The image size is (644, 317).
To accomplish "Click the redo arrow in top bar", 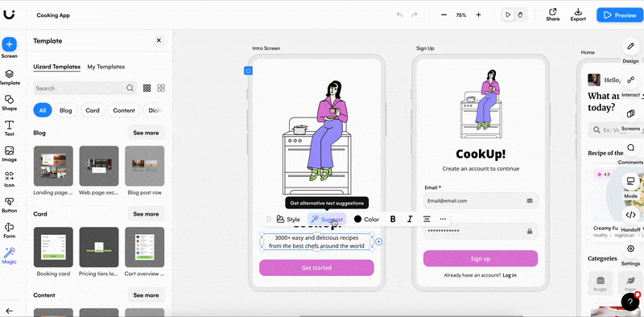I will click(x=415, y=14).
